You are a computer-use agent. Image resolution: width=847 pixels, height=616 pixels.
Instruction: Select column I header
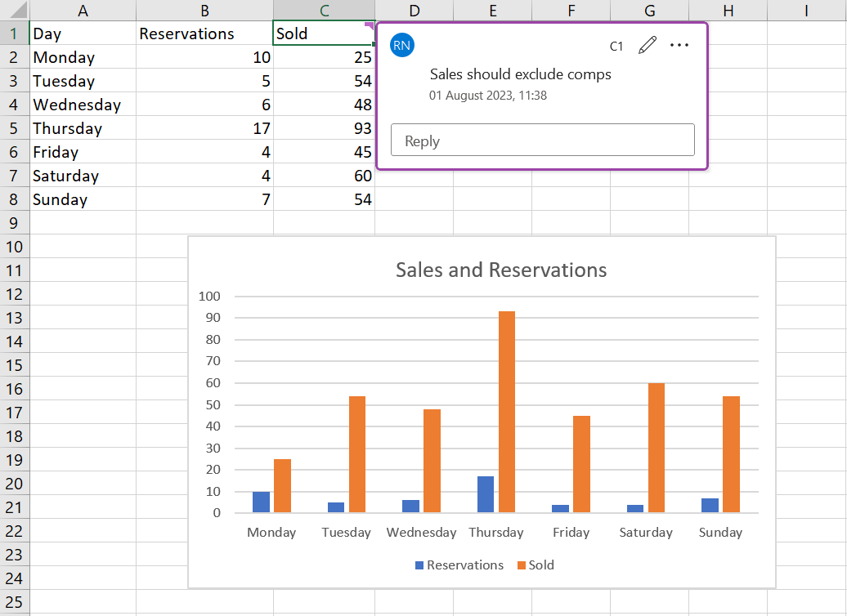pos(806,11)
